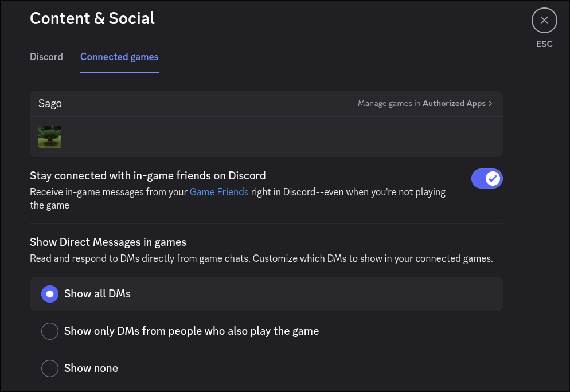Choose Show none for DMs in games
The width and height of the screenshot is (570, 392).
[x=50, y=368]
